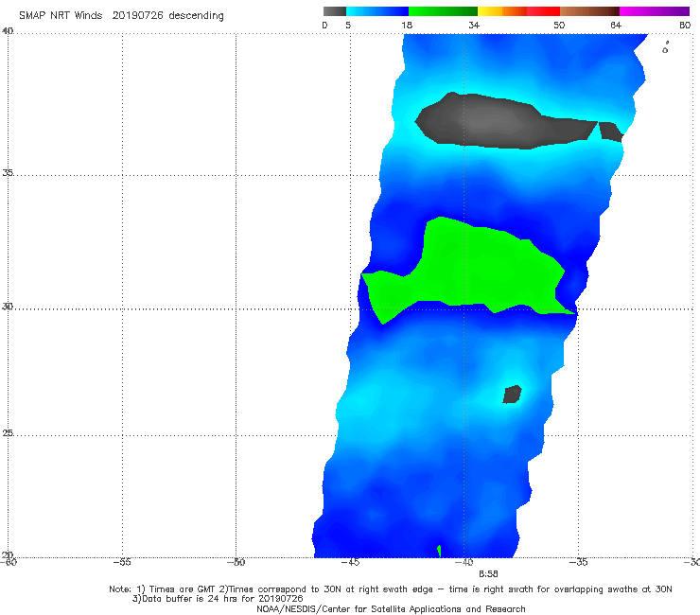The height and width of the screenshot is (615, 700).
Task: Click the gray 0–5 segment of the color bar
Action: coord(334,11)
